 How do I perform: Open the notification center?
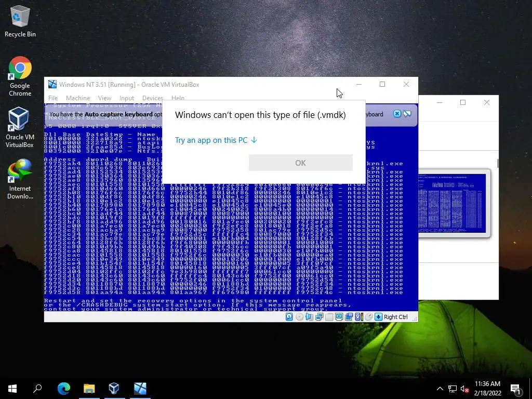click(516, 389)
